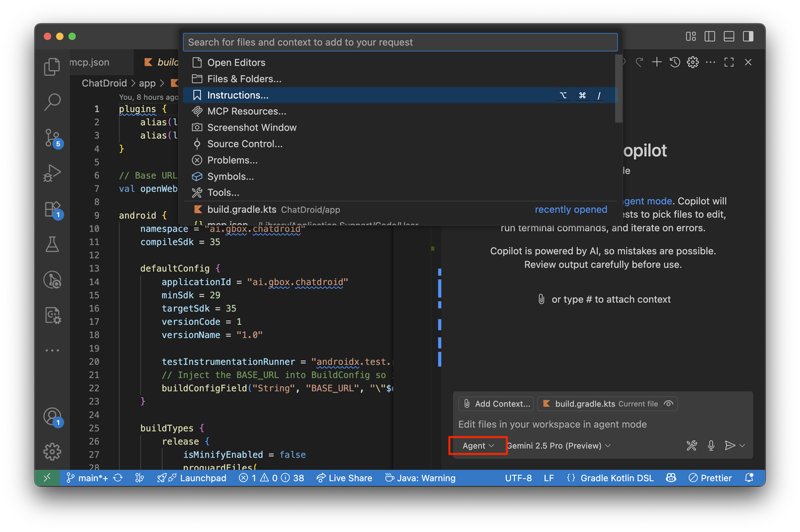Viewport: 800px width, 532px height.
Task: Open the Search view in activity bar
Action: point(52,102)
